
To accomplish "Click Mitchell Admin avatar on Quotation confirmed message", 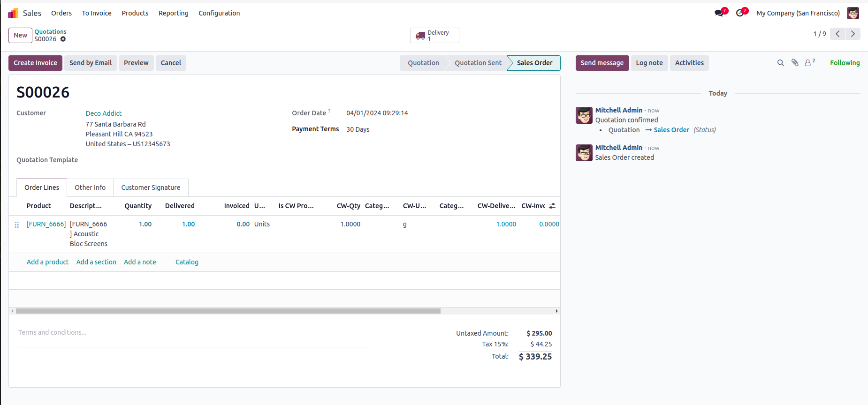I will click(584, 115).
